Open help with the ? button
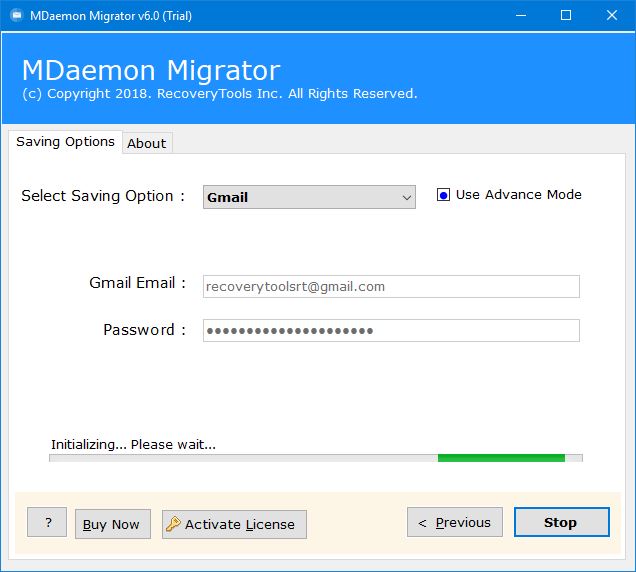636x572 pixels. 47,522
